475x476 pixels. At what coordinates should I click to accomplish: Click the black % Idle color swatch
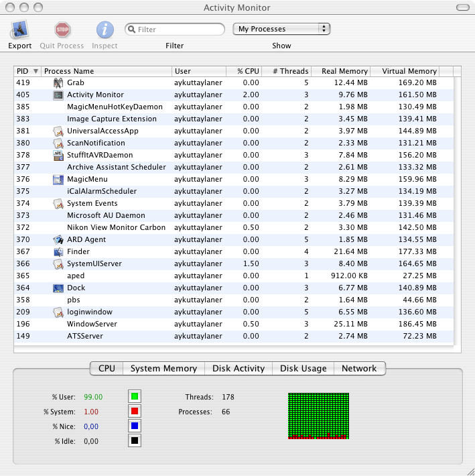(135, 440)
